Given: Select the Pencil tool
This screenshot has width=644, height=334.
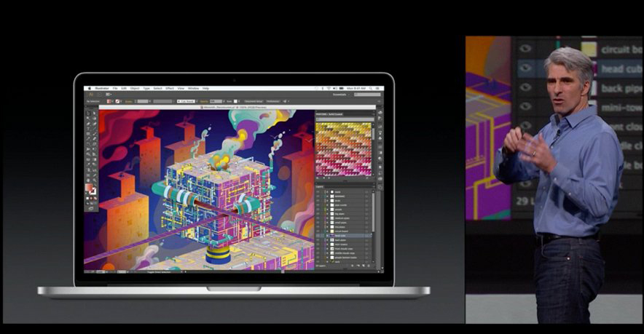Looking at the screenshot, I should tap(88, 139).
